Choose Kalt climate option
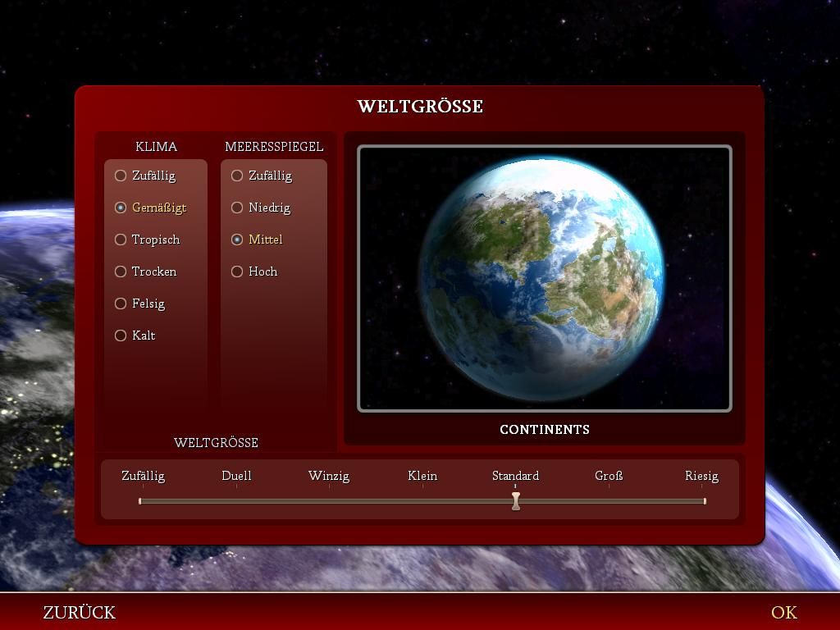 coord(121,336)
